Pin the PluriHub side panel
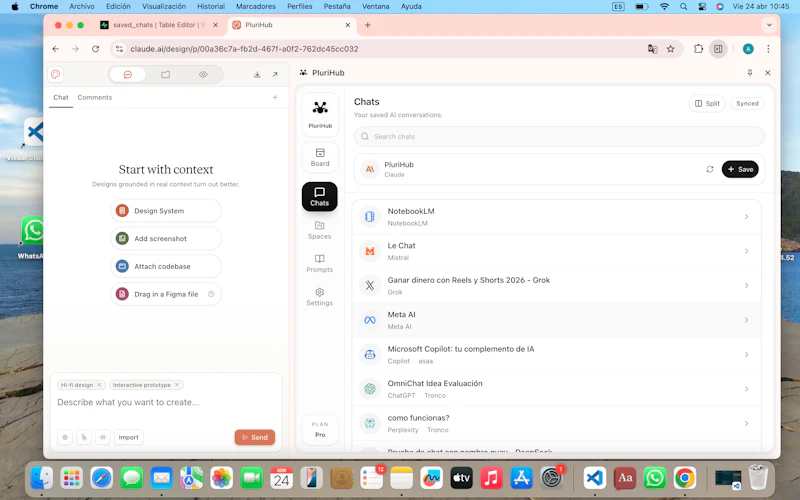The height and width of the screenshot is (500, 800). 749,73
